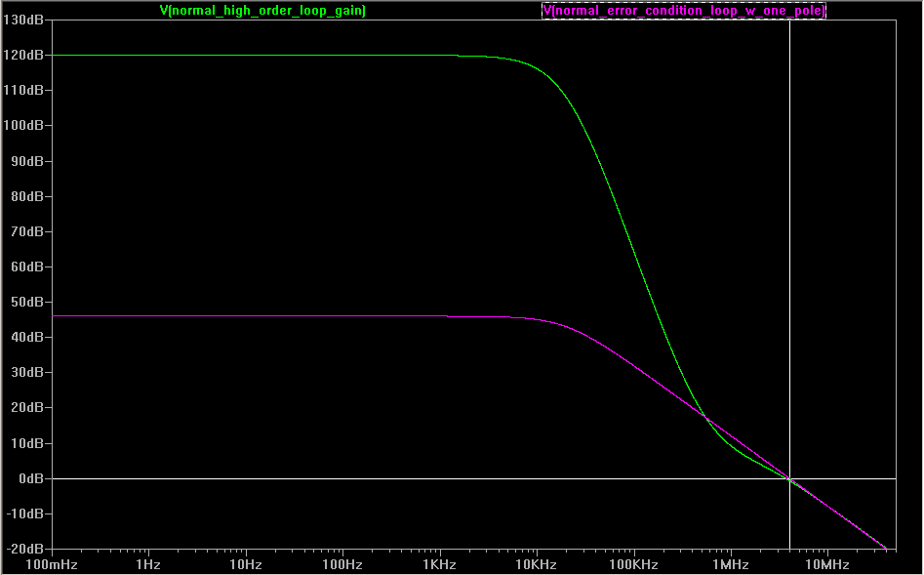Screen dimensions: 924x575
Task: Click the 1Hz frequency axis label
Action: pos(148,565)
